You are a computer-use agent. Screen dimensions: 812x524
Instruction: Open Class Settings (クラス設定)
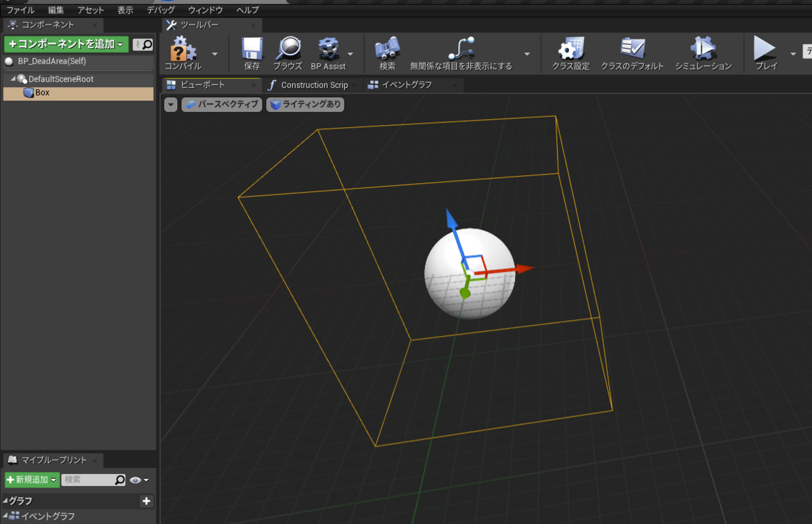[570, 53]
